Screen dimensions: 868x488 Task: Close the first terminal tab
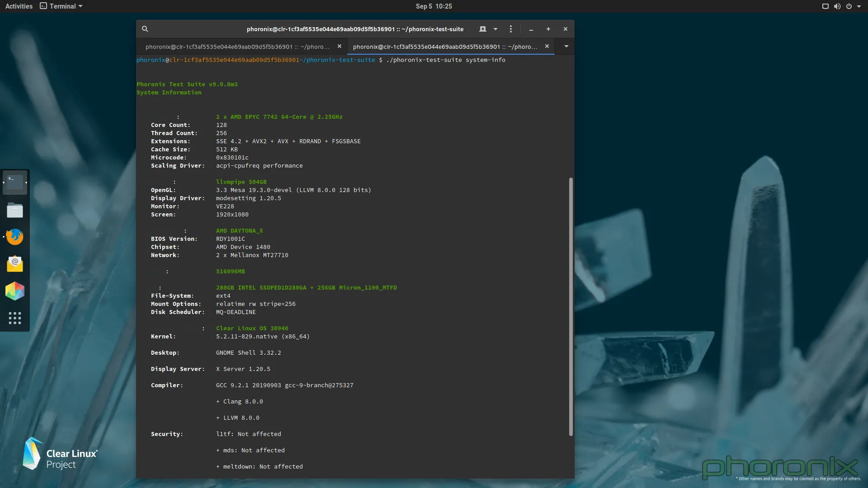(340, 46)
